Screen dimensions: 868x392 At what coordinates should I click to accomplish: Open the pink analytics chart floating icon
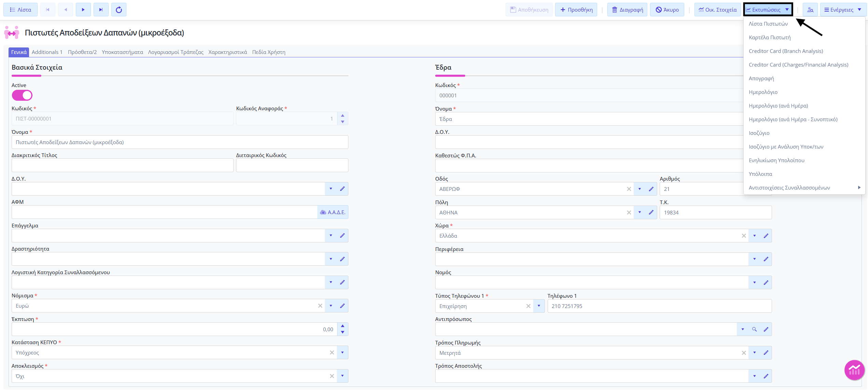[x=854, y=370]
